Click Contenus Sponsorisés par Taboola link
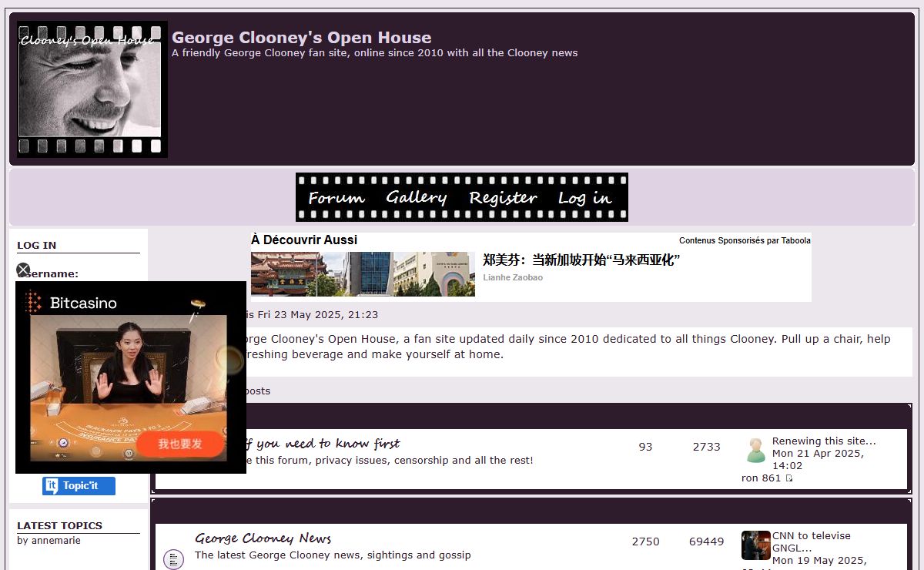Screen dimensions: 924x570 pos(745,240)
